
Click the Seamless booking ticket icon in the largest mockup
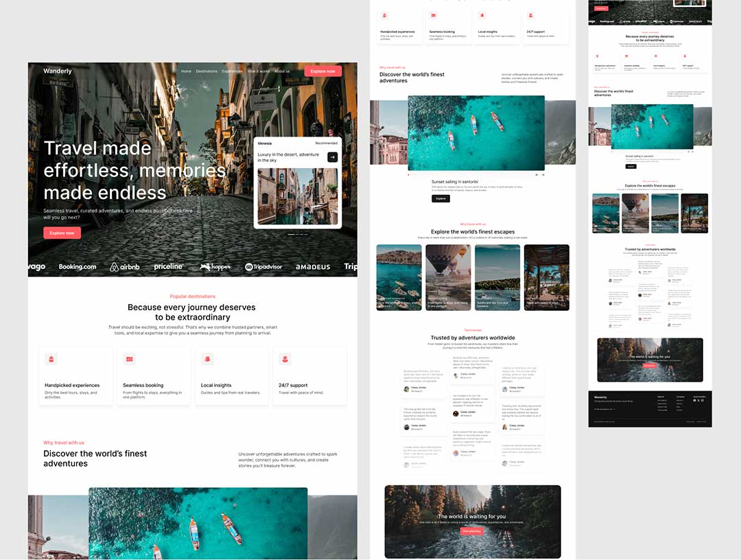[x=129, y=359]
